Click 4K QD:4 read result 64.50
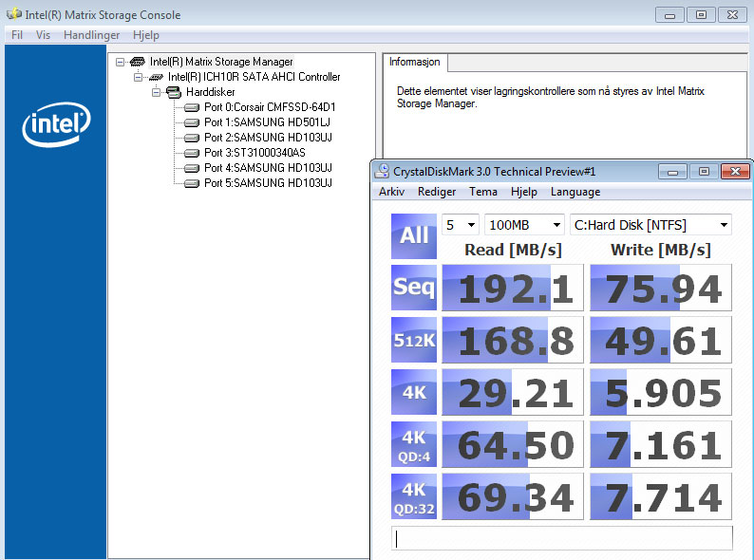 click(513, 444)
